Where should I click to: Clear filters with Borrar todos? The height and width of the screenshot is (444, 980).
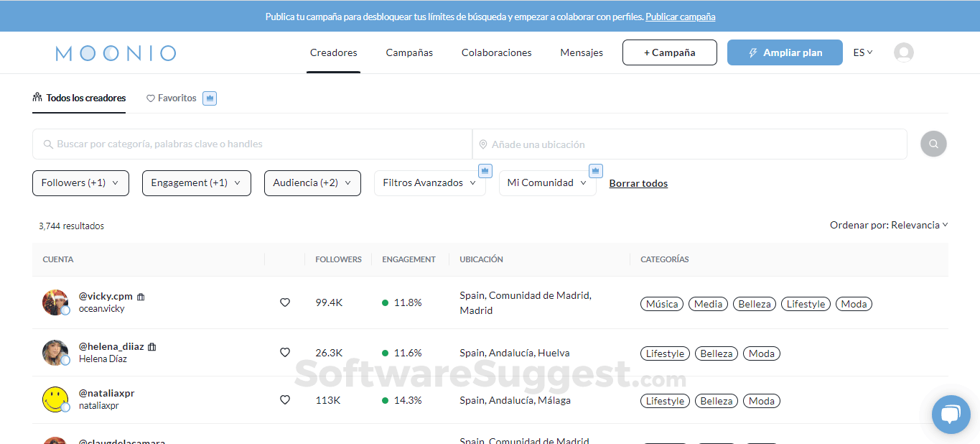(638, 183)
